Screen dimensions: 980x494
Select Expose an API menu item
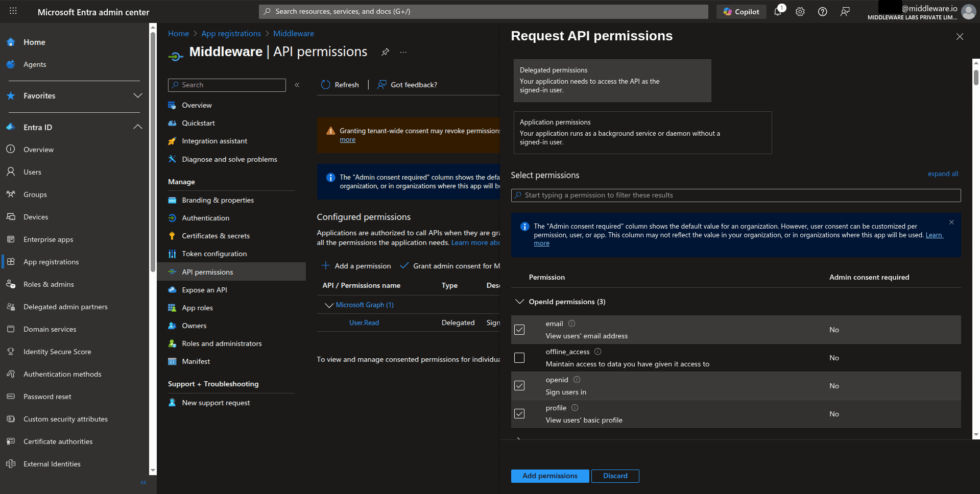tap(204, 289)
